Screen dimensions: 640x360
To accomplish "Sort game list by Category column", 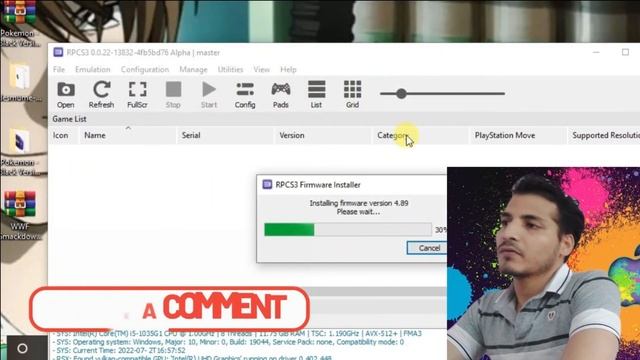I will click(420, 135).
